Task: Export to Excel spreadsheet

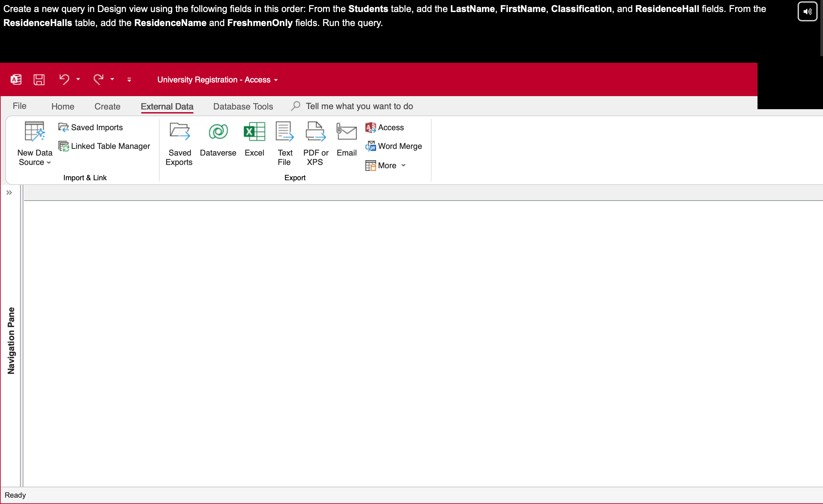Action: coord(254,139)
